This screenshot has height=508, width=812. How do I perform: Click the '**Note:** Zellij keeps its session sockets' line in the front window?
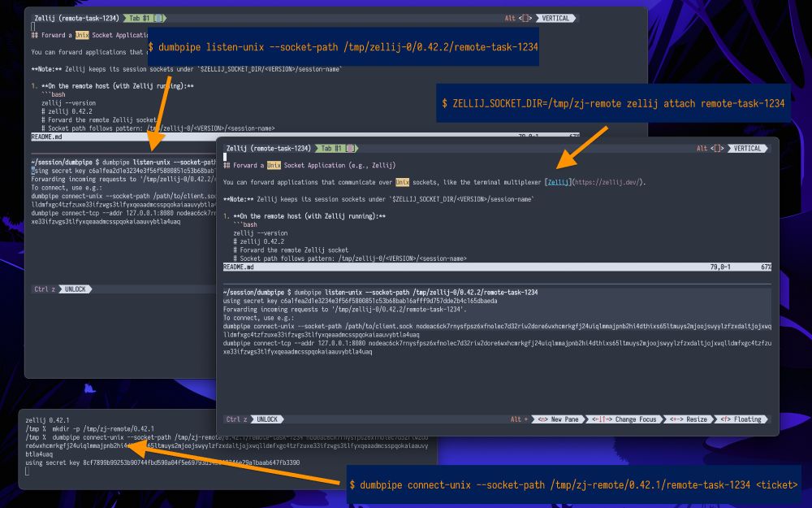tap(378, 199)
